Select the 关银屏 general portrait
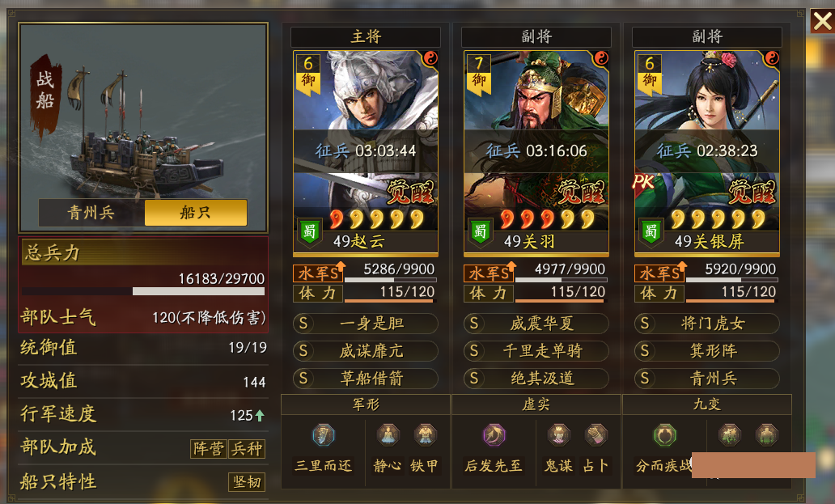Viewport: 835px width, 504px height. (706, 153)
